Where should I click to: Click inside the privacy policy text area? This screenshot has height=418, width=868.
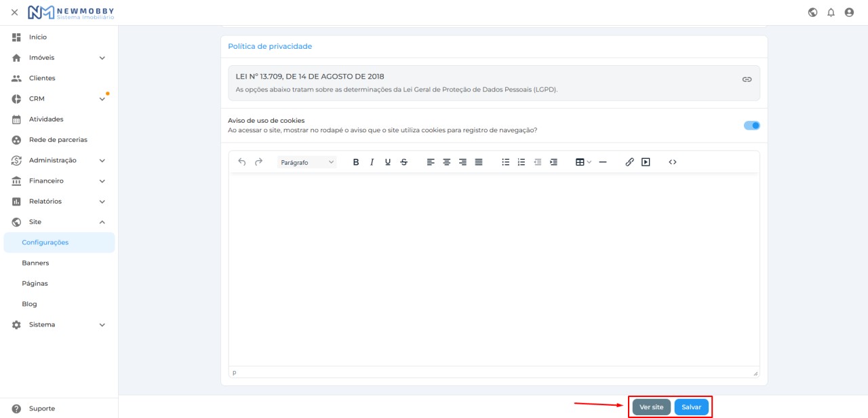(494, 269)
